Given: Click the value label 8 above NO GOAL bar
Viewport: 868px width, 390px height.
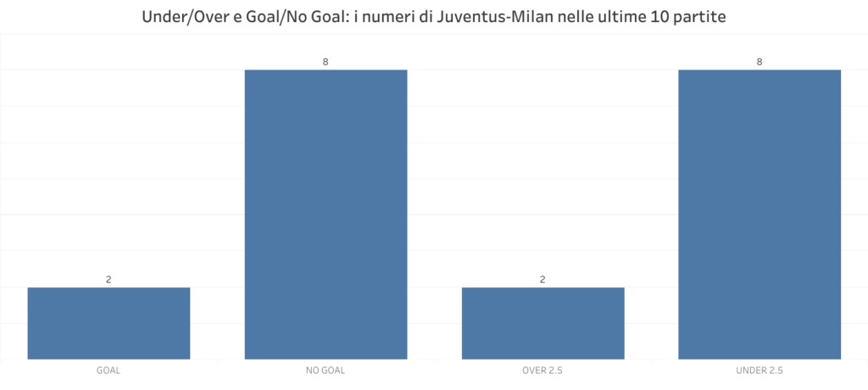Looking at the screenshot, I should pos(325,62).
